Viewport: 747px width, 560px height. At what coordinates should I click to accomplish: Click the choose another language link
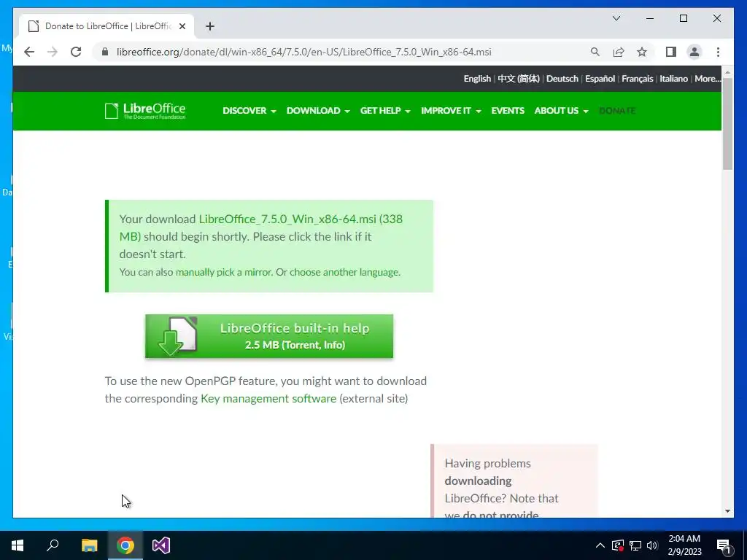click(x=344, y=272)
